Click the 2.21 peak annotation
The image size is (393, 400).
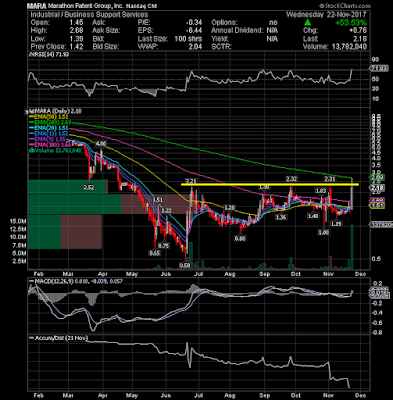[190, 181]
